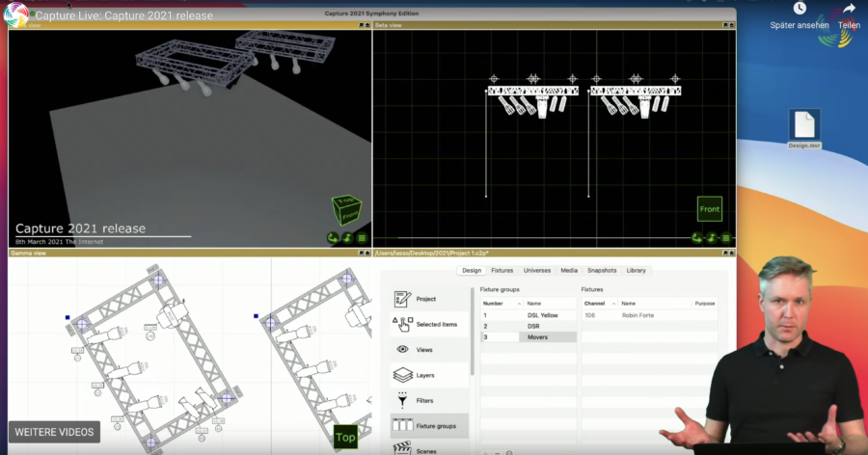868x455 pixels.
Task: Click the rotate-arrow icon in Alpha view
Action: click(x=333, y=238)
